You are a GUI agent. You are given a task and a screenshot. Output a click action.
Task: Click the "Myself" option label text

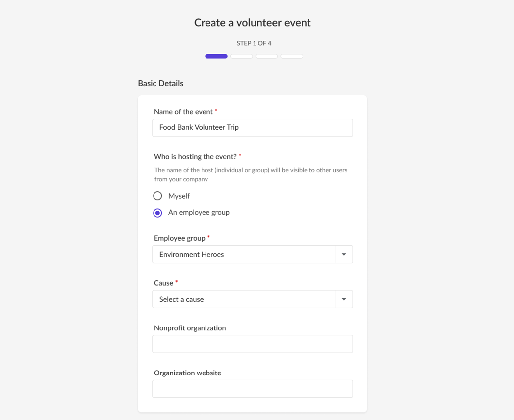[179, 196]
